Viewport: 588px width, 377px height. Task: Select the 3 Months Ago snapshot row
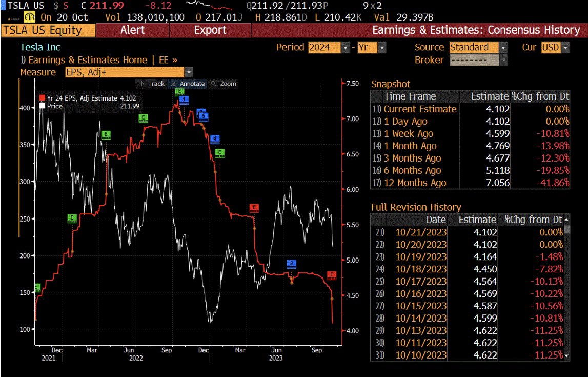click(x=470, y=158)
